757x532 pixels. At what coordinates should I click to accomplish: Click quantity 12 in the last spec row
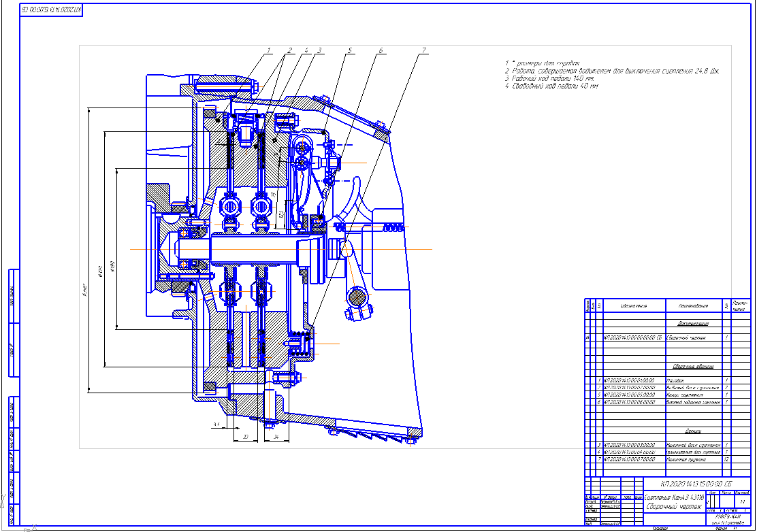726,459
